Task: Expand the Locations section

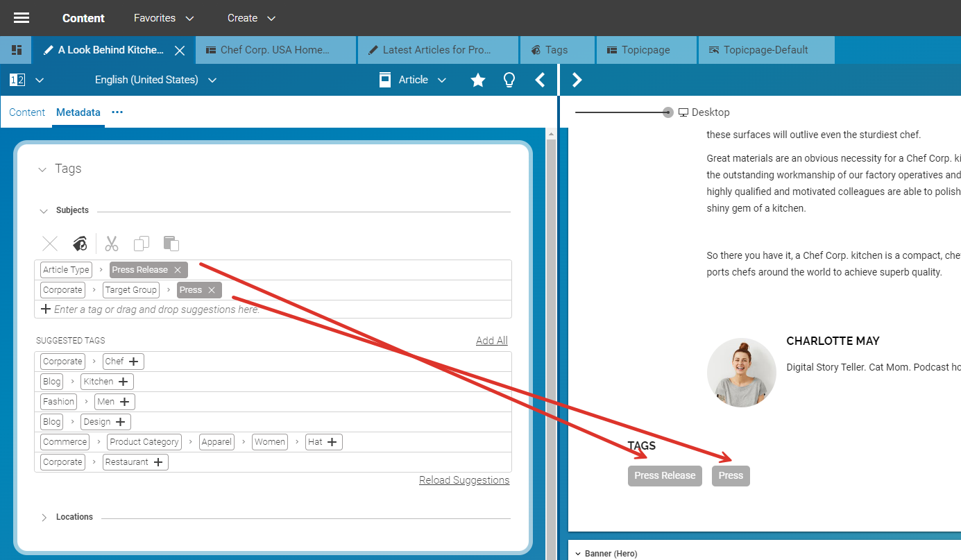Action: tap(44, 518)
